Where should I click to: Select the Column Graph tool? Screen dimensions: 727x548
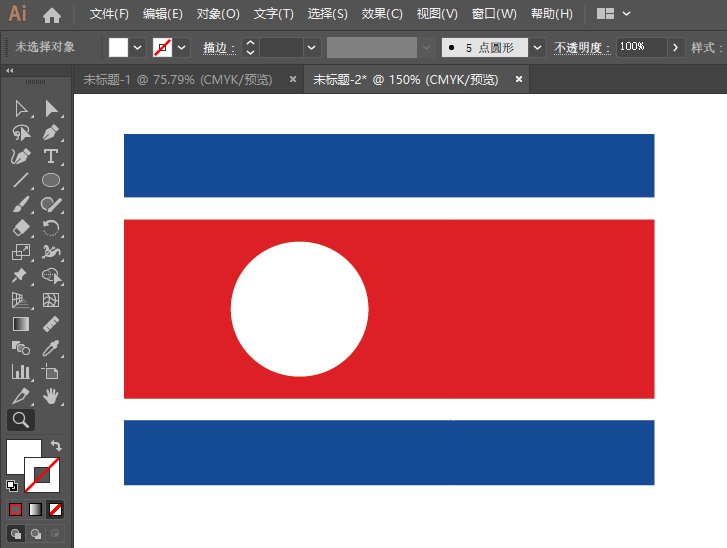click(x=21, y=372)
